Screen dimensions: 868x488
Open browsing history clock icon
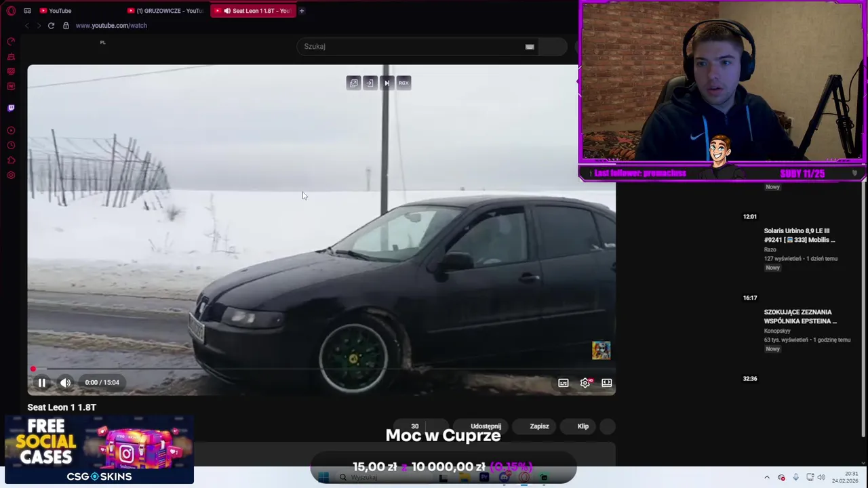11,146
